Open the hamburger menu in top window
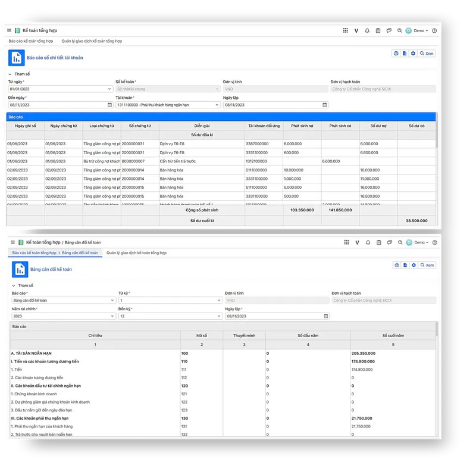 [9, 30]
